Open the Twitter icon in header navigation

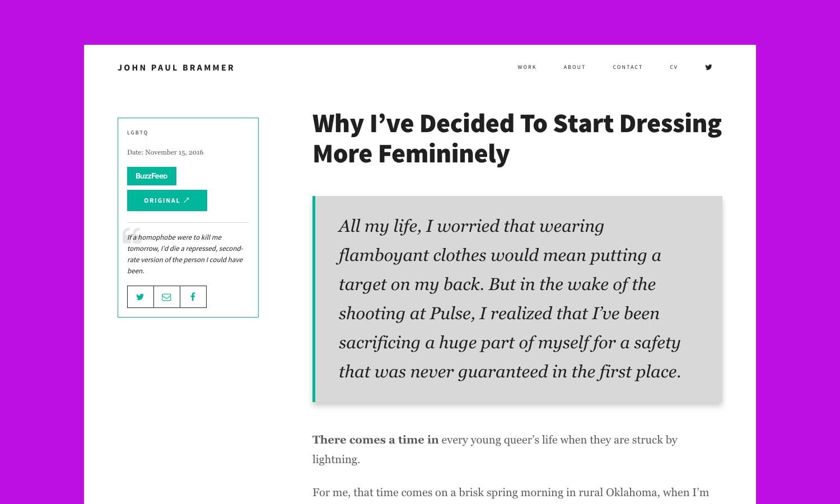708,67
